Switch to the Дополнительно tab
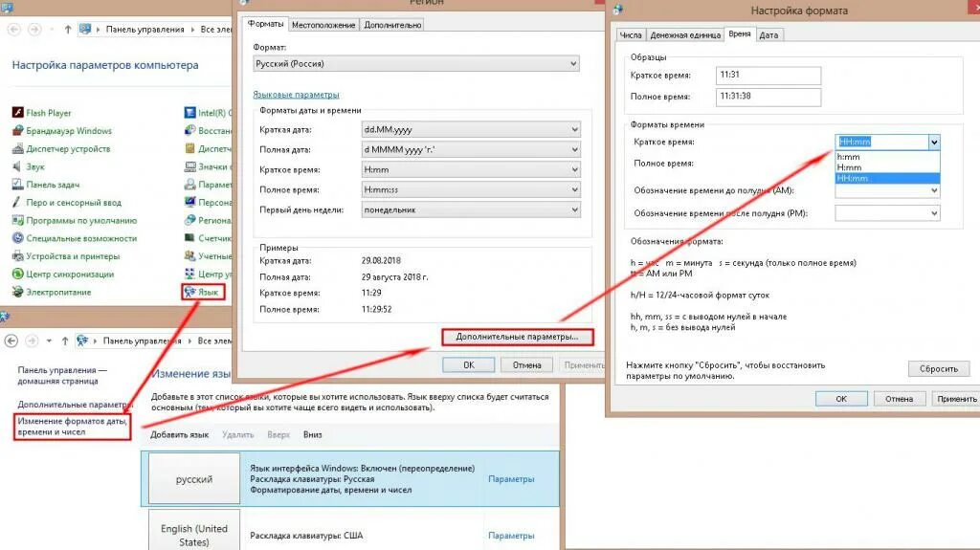 point(392,25)
